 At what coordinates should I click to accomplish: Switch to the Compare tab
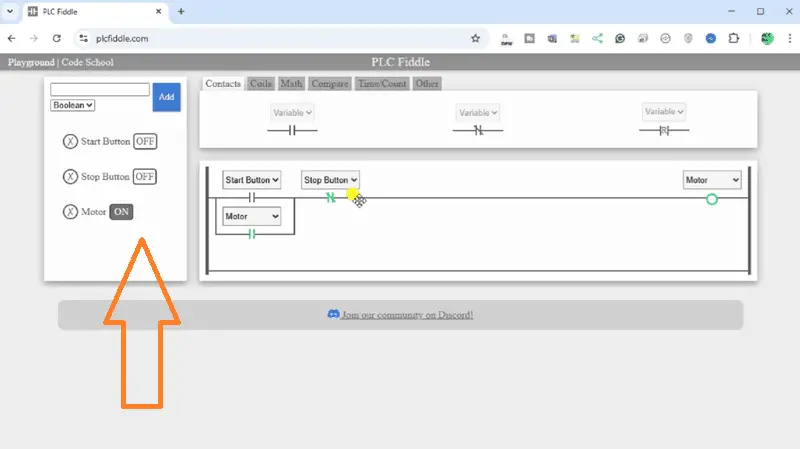tap(330, 84)
